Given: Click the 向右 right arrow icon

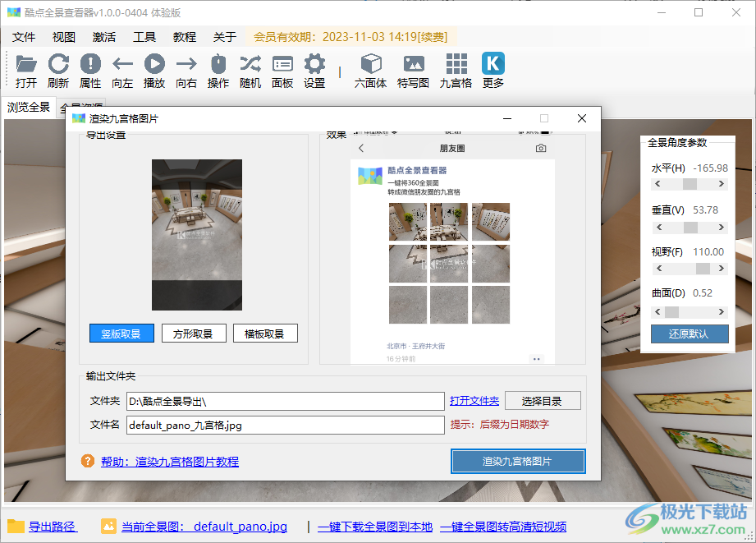Looking at the screenshot, I should (x=186, y=64).
